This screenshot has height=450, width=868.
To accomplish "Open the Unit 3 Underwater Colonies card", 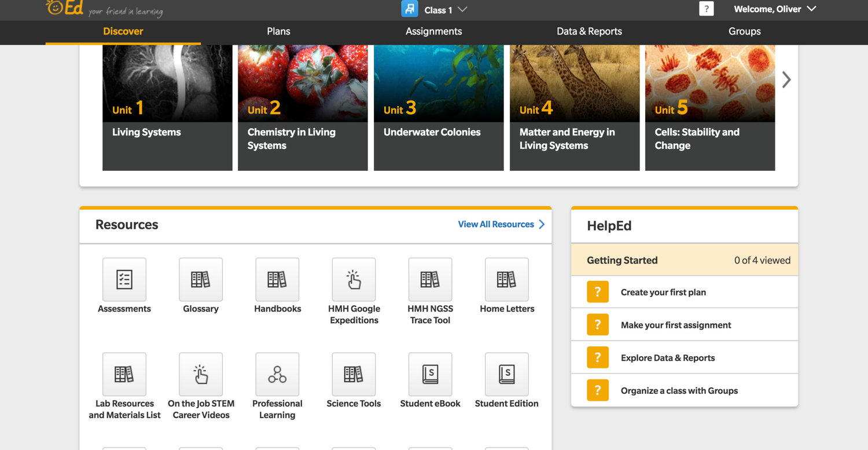I will point(438,108).
